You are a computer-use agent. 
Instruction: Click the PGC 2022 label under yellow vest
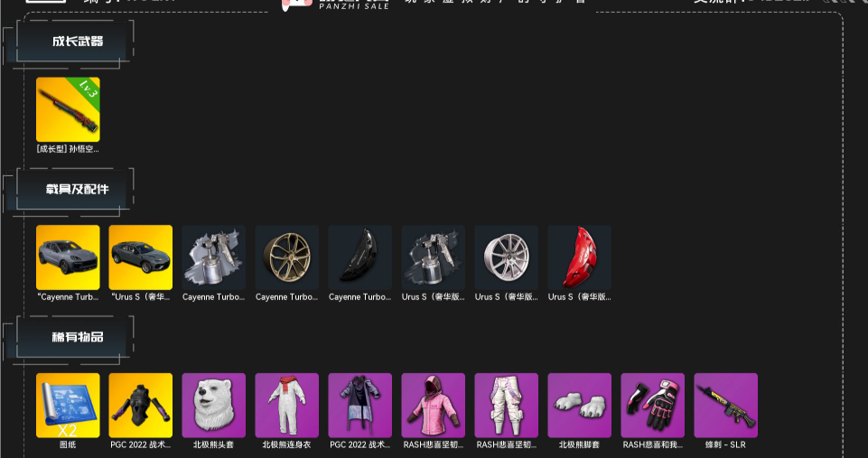click(x=141, y=444)
